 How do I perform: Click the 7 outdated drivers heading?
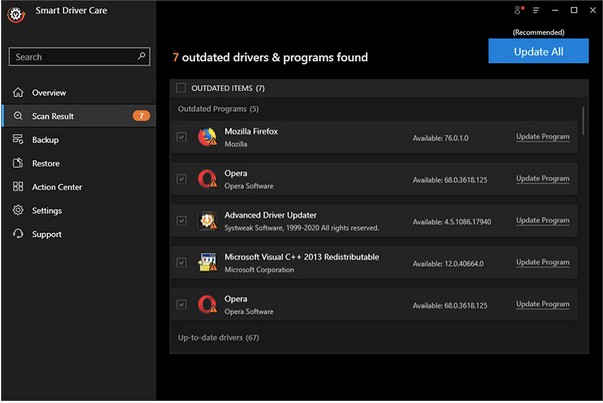coord(270,57)
